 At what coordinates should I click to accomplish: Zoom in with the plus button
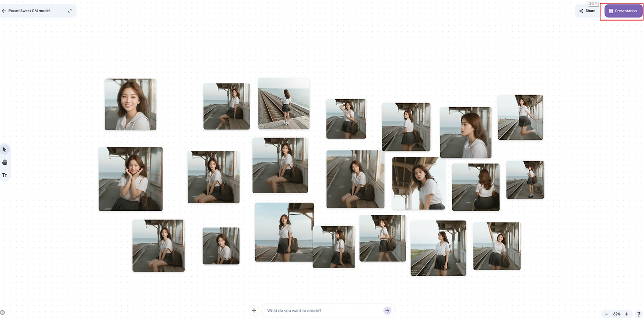pyautogui.click(x=626, y=314)
